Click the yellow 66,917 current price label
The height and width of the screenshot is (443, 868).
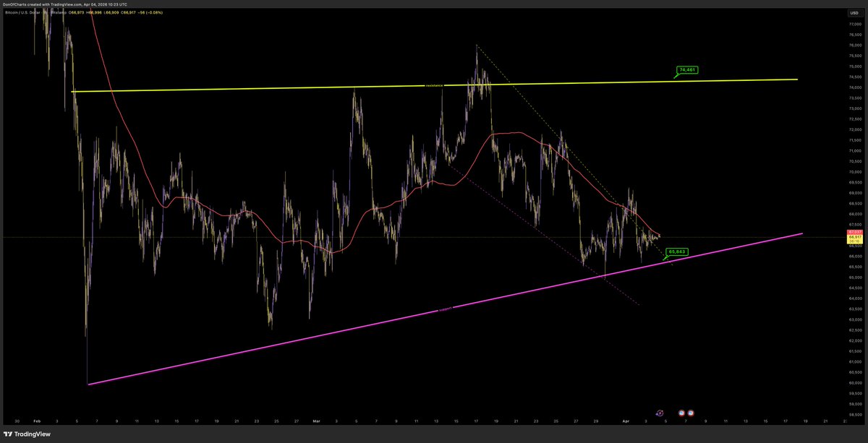pos(855,239)
